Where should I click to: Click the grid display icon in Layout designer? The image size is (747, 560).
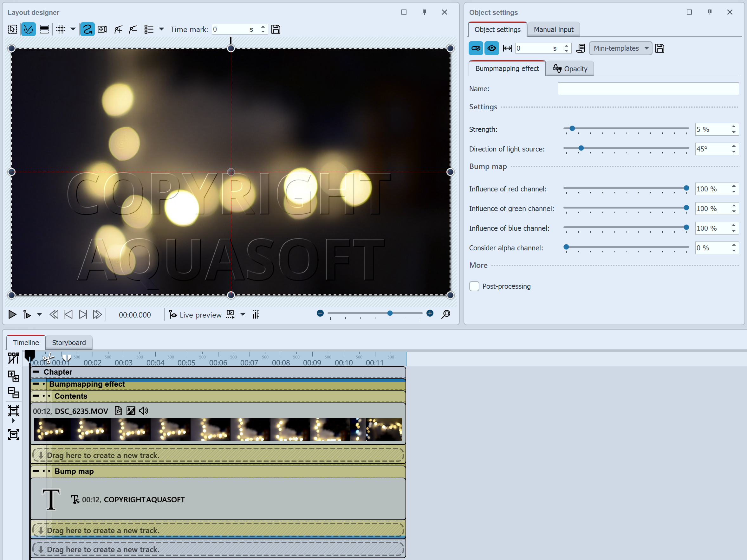pos(61,29)
